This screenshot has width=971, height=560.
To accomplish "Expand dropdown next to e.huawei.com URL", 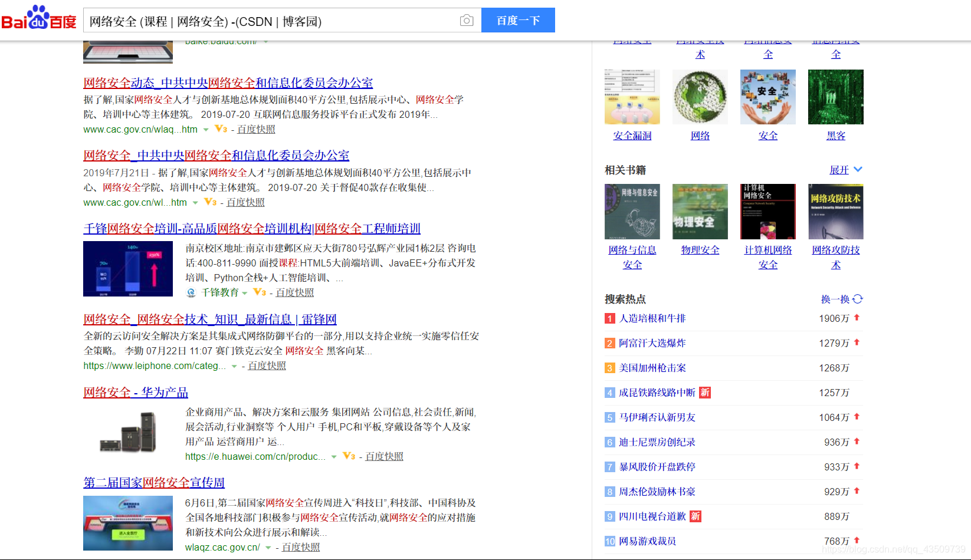I will coord(334,457).
